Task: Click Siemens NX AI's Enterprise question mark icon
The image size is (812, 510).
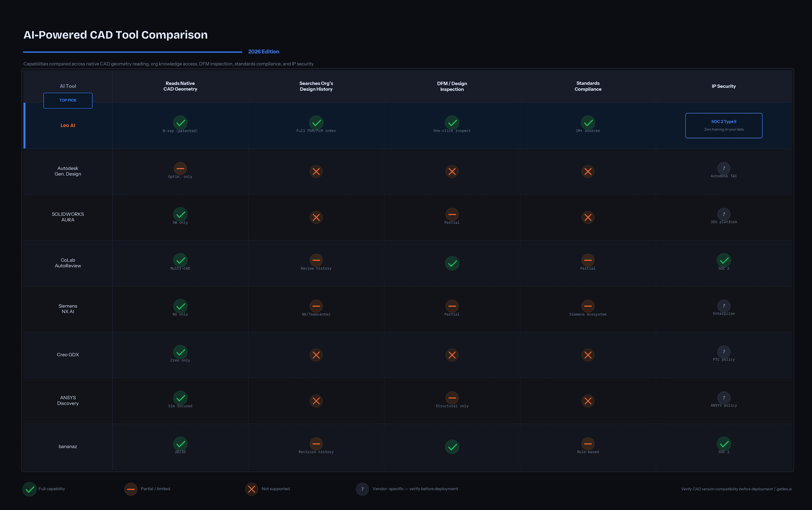Action: coord(724,306)
